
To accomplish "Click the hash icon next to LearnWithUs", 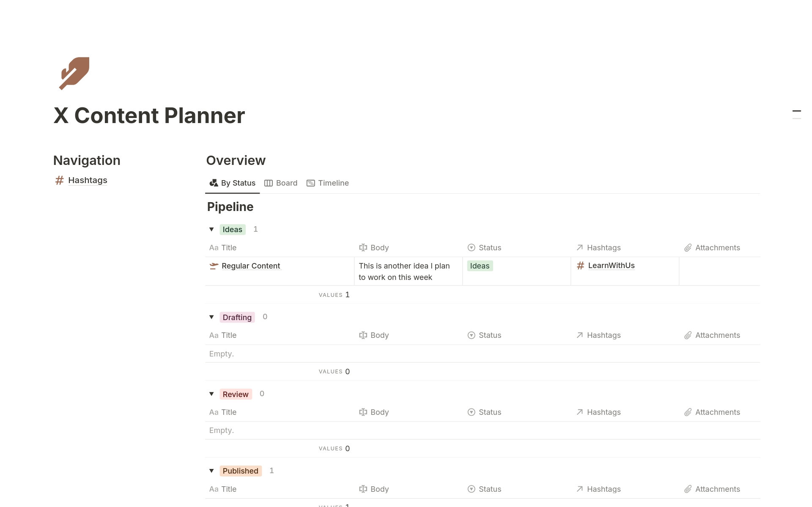I will (x=581, y=266).
